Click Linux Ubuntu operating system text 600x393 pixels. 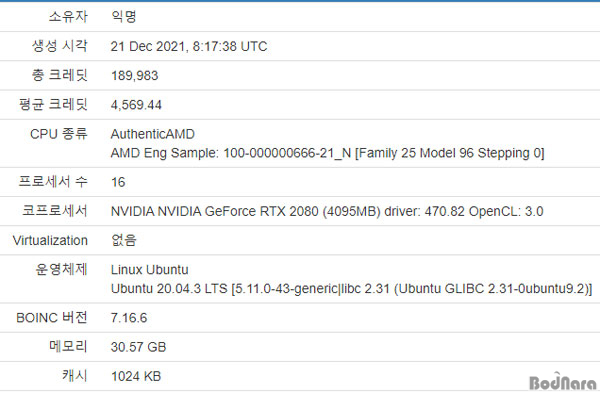tap(150, 270)
